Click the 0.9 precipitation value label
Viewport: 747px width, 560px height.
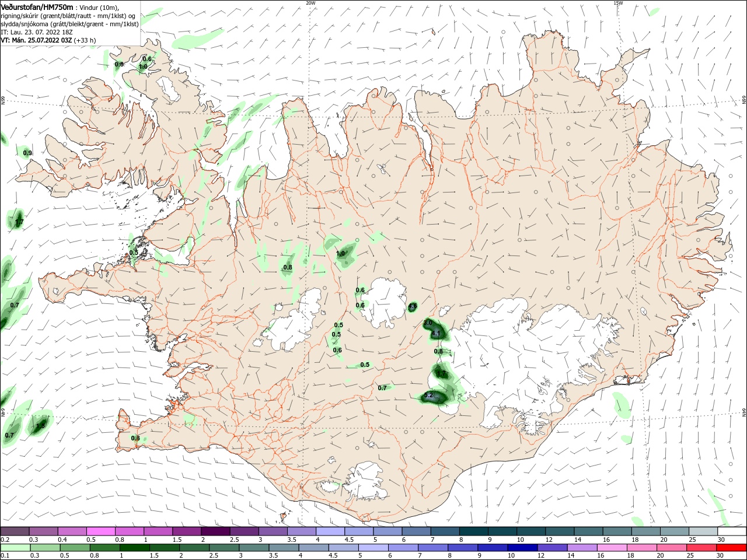click(27, 153)
